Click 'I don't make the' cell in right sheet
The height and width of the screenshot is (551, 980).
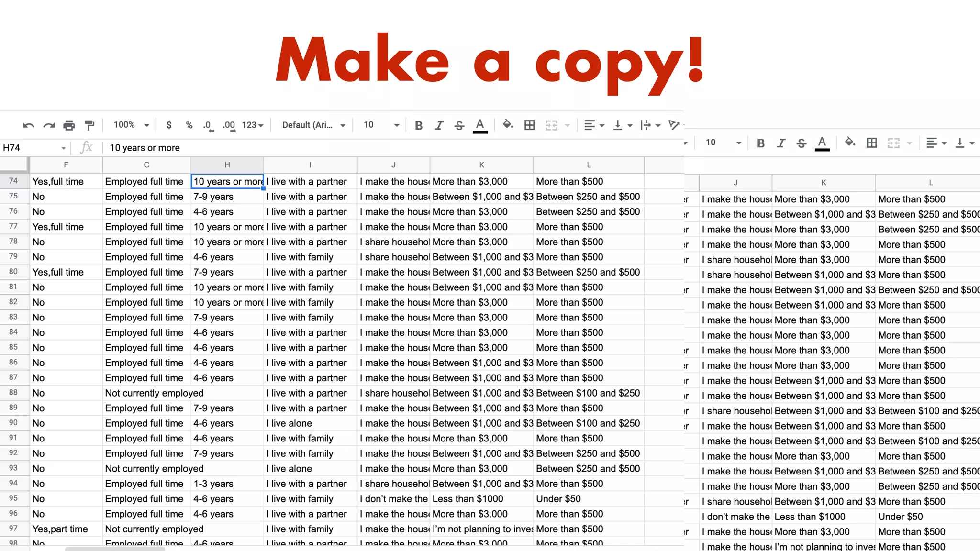(x=735, y=517)
